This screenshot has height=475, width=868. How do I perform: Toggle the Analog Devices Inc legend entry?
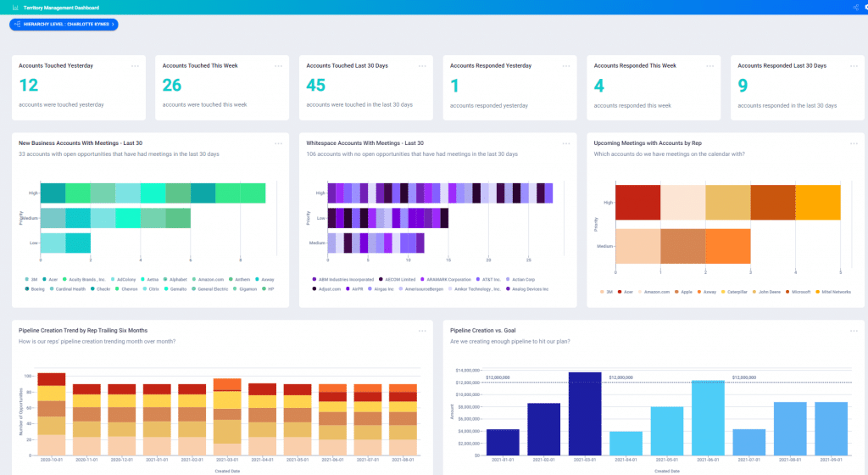click(527, 289)
